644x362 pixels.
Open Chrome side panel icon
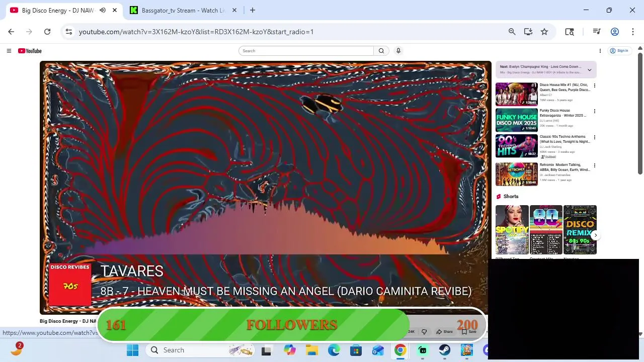pos(570,32)
